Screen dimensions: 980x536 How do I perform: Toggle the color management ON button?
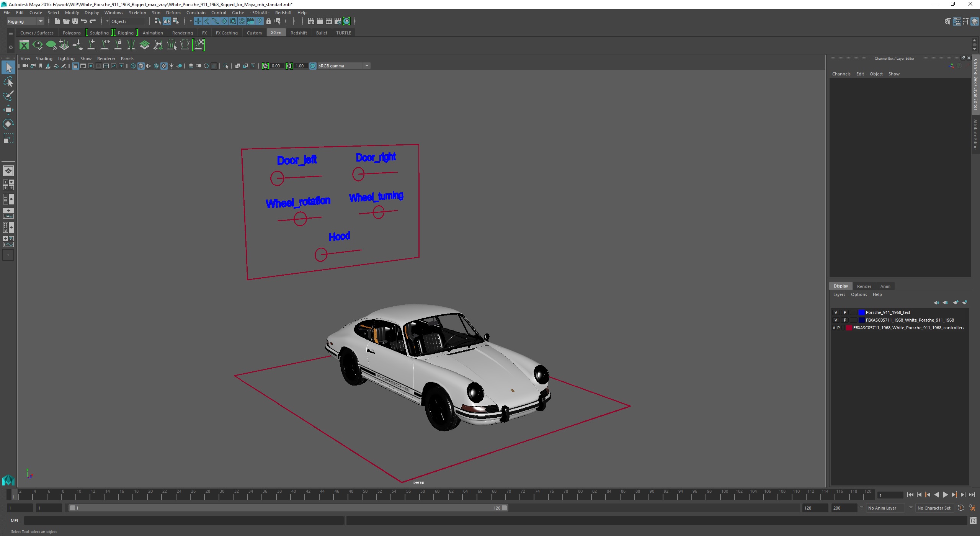coord(313,66)
